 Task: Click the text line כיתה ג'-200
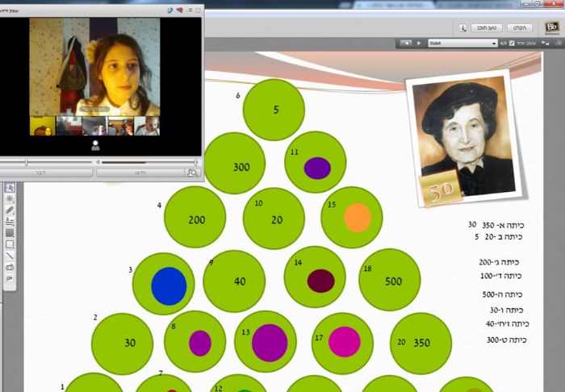click(x=499, y=262)
